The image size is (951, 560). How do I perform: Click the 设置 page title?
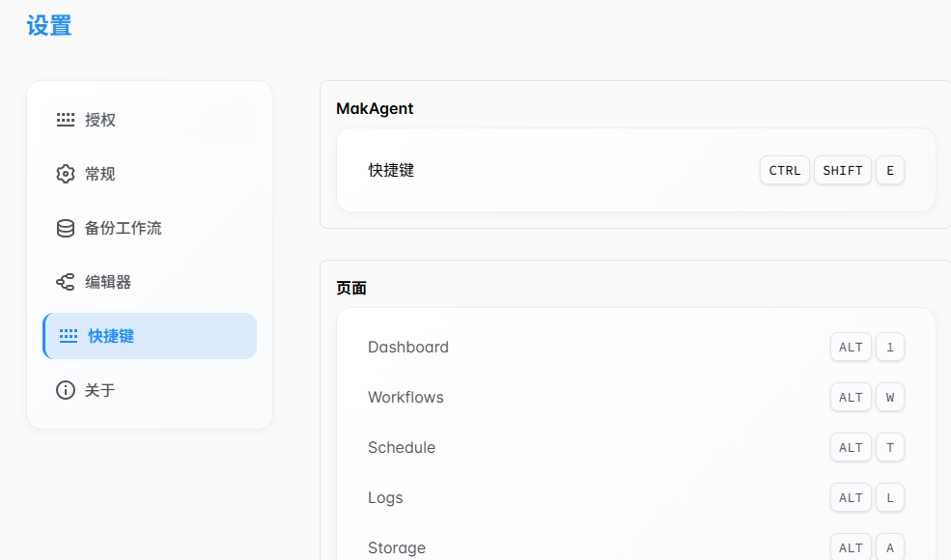[49, 26]
